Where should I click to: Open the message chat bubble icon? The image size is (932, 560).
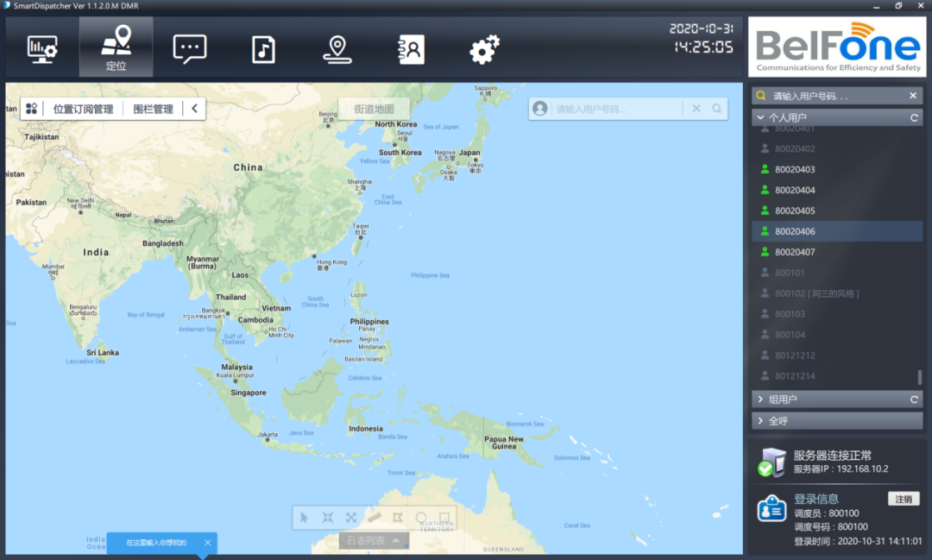point(190,48)
